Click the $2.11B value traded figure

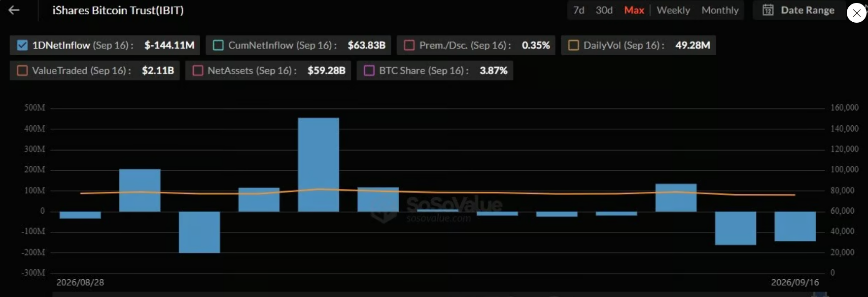[x=158, y=71]
